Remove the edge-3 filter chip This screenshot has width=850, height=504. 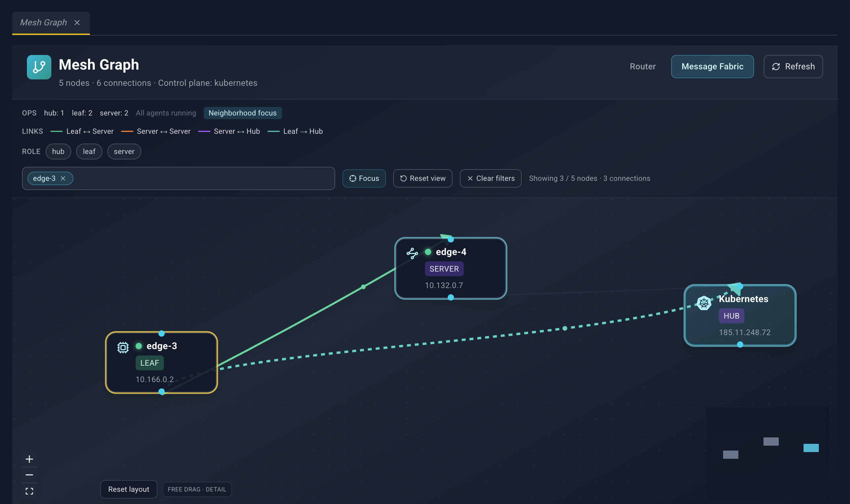(63, 178)
